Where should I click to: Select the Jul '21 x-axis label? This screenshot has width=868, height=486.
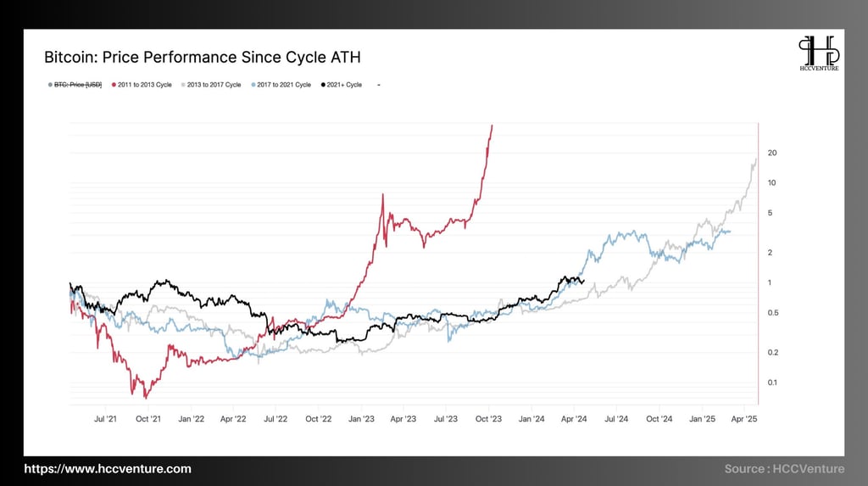[x=105, y=419]
